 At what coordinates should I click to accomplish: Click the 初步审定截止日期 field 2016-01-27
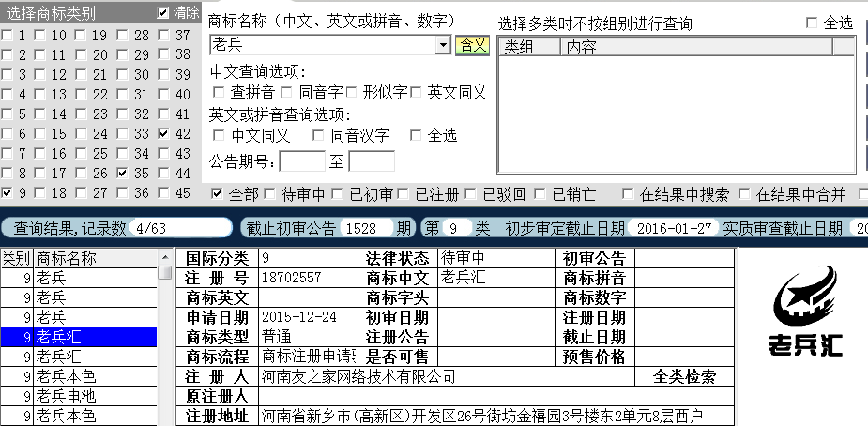tap(675, 228)
